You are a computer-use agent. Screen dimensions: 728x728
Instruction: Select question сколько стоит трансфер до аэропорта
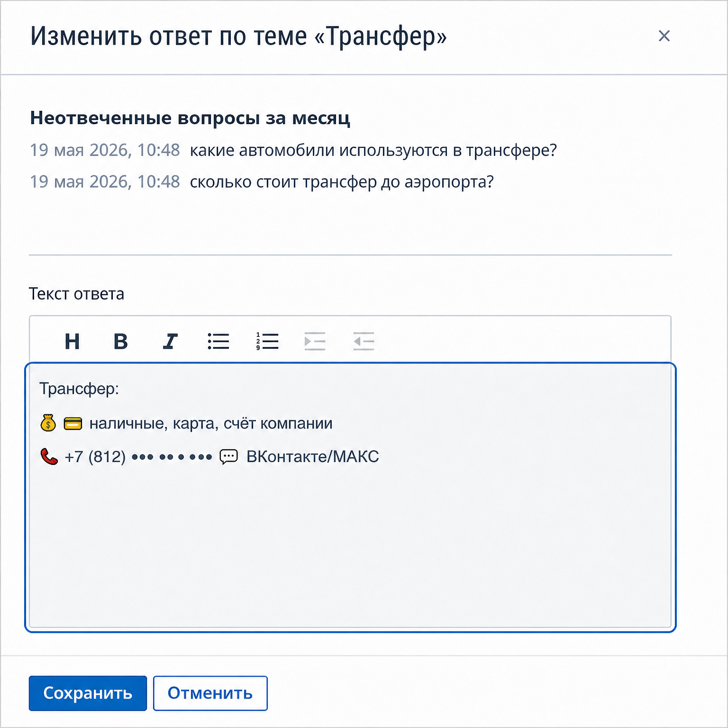[342, 182]
